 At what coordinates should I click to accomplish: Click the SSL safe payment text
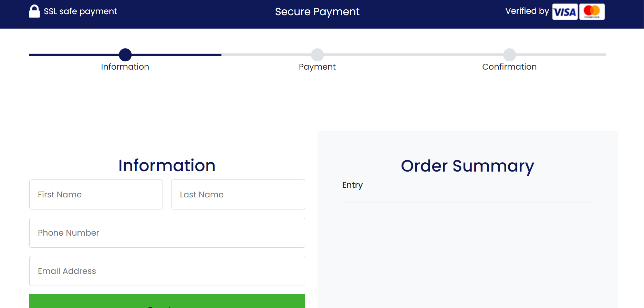point(80,11)
